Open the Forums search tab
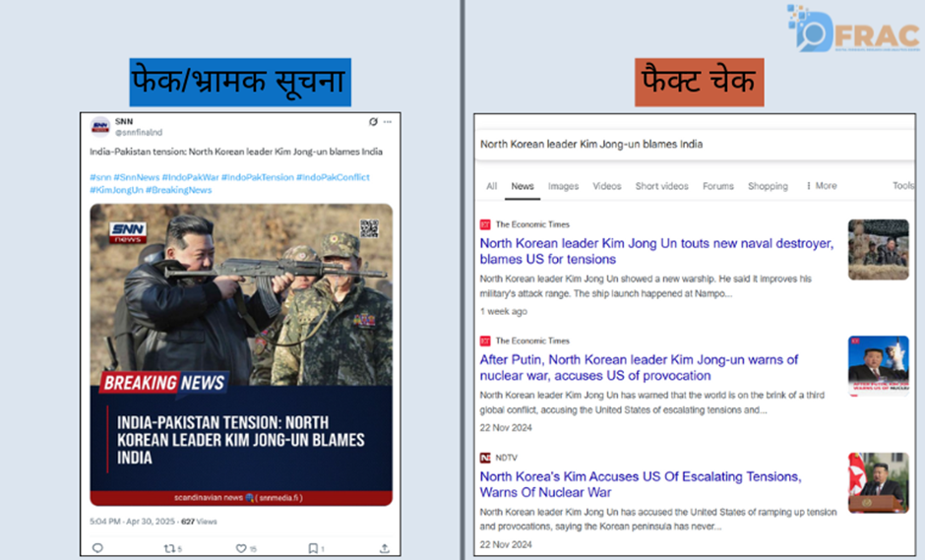925x560 pixels. coord(718,186)
